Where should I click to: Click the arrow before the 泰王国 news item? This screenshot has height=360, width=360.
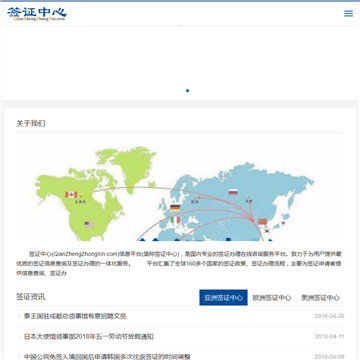19,316
